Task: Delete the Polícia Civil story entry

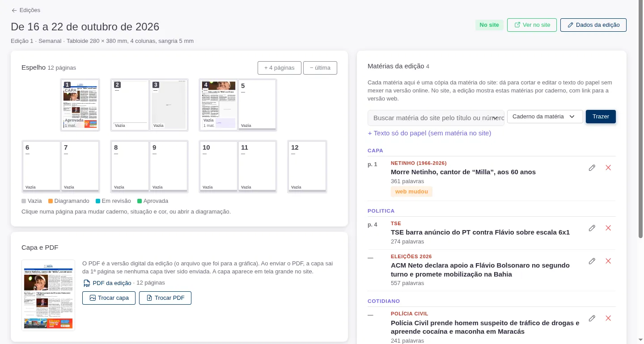Action: coord(608,318)
